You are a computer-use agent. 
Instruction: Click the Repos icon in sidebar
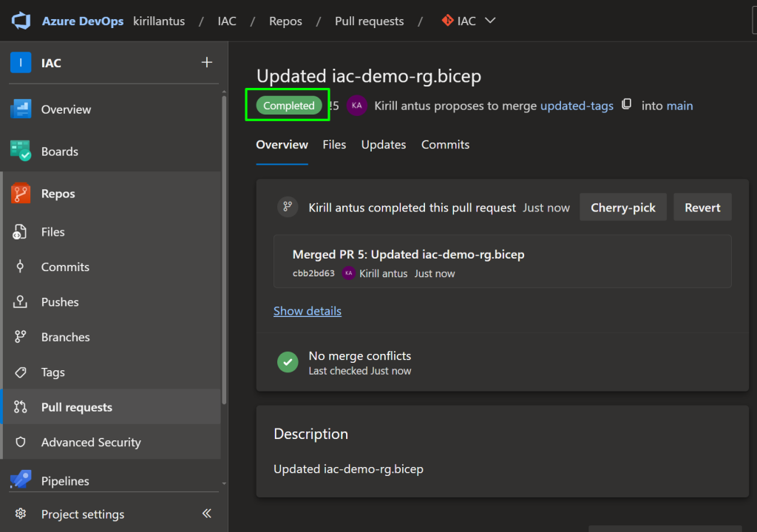point(21,194)
